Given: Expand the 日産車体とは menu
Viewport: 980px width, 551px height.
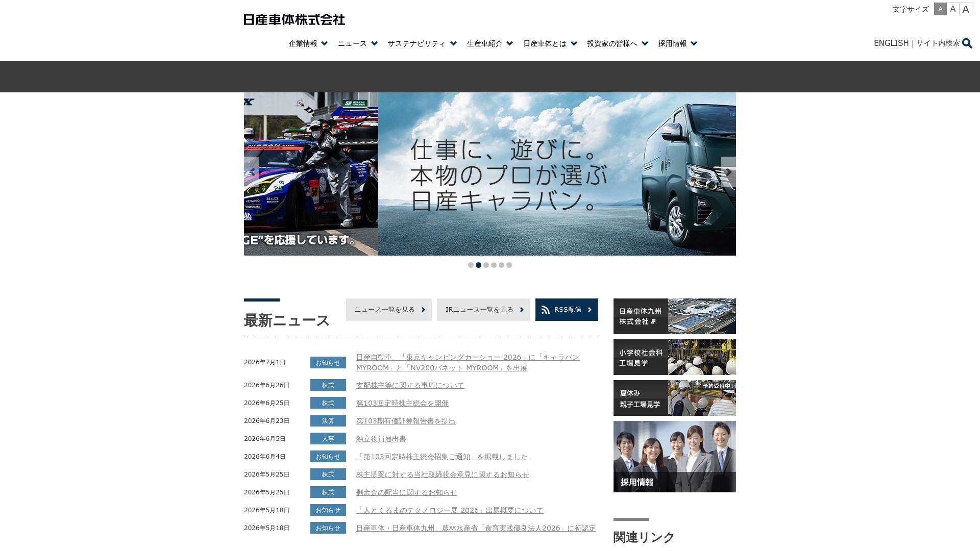Looking at the screenshot, I should coord(550,43).
